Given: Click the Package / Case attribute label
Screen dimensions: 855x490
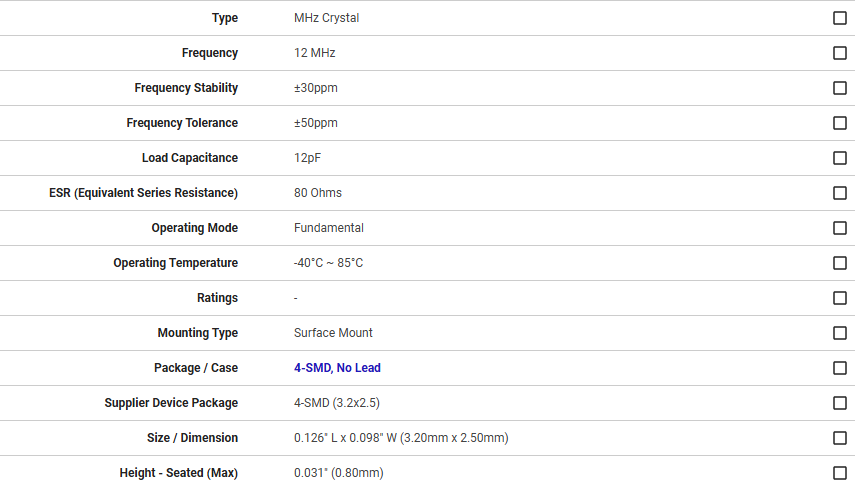Looking at the screenshot, I should [x=196, y=368].
